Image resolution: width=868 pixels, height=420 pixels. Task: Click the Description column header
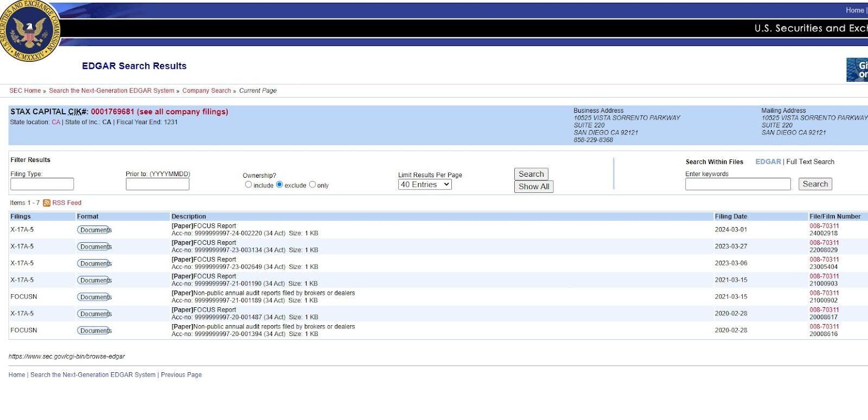coord(189,216)
